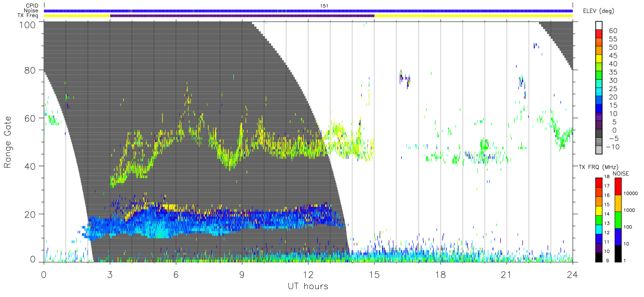Viewport: 644px width, 297px height.
Task: Click the x-axis tick label '12'
Action: coord(308,274)
